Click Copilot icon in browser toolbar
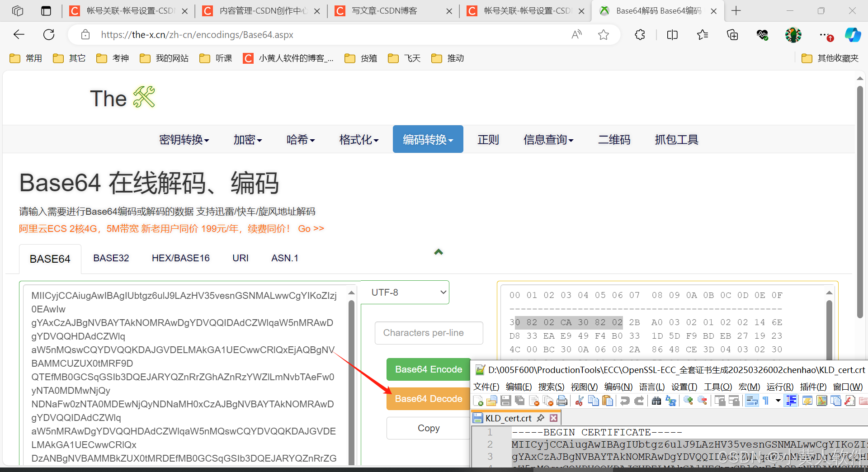 tap(853, 34)
